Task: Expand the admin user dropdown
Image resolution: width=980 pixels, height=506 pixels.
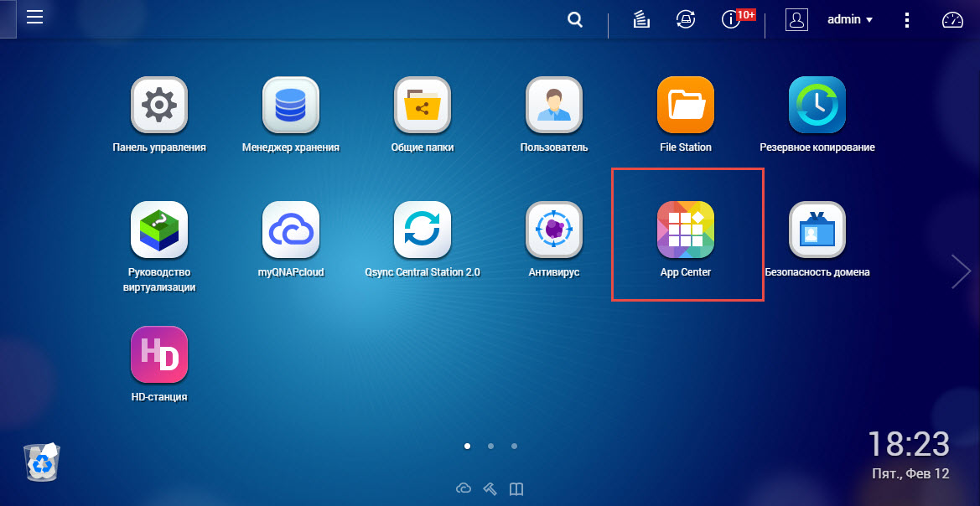Action: click(x=850, y=20)
